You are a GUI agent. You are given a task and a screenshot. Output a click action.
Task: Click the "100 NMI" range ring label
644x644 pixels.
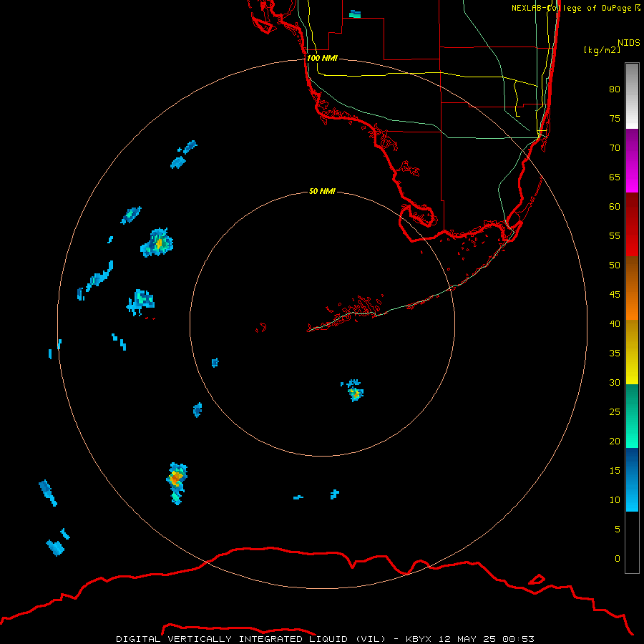click(322, 59)
